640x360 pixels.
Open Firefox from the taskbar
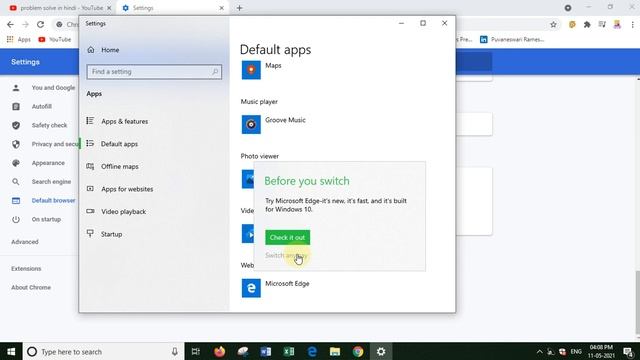coord(220,351)
